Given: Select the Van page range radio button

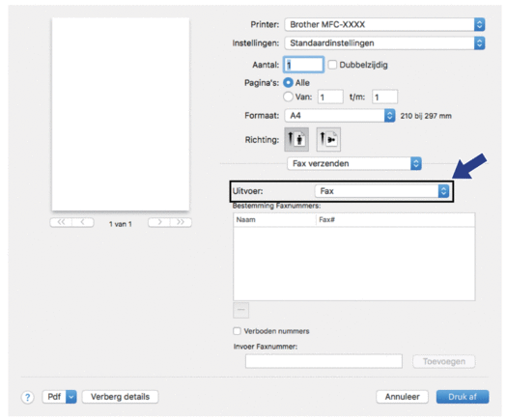Looking at the screenshot, I should (288, 97).
